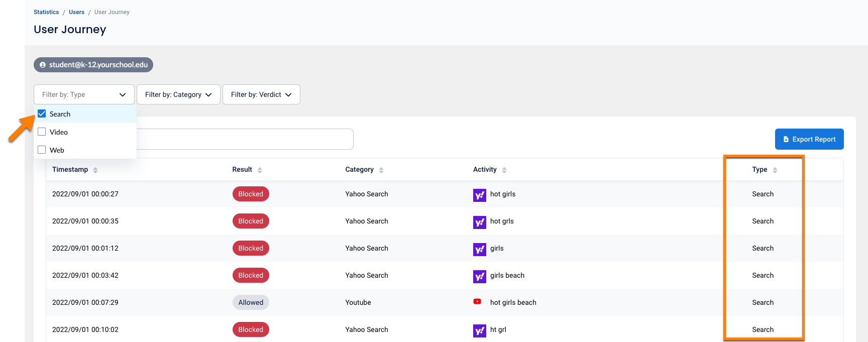Screen dimensions: 868x342
Task: Click the Yahoo icon beside 'girls beach'
Action: 479,276
